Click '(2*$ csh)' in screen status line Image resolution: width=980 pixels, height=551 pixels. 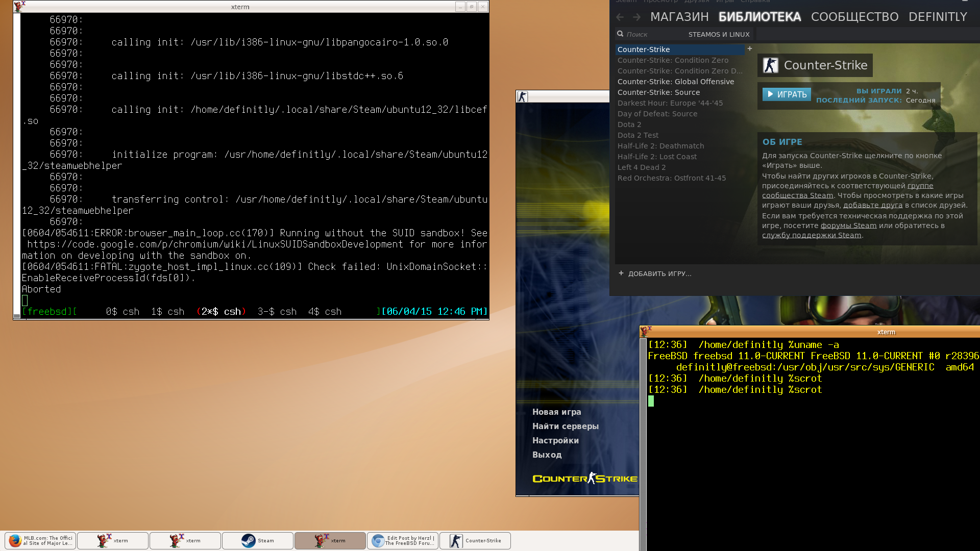(x=221, y=312)
